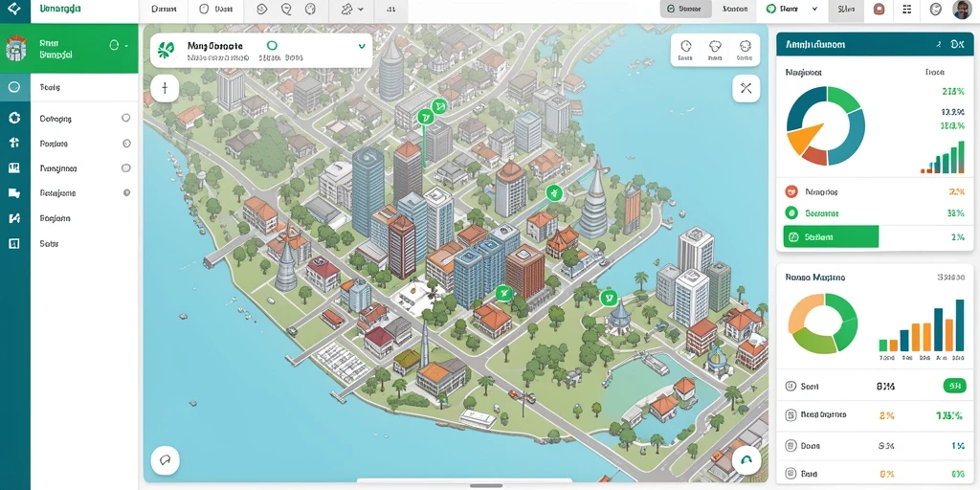Click the plus zoom button on the map

[165, 88]
